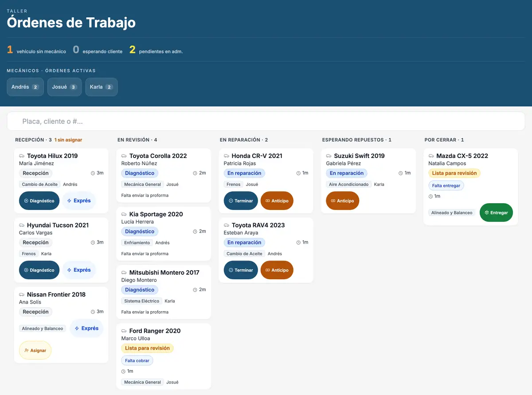
Task: Click the car icon beside Mazda CX-5 2022
Action: pos(431,156)
